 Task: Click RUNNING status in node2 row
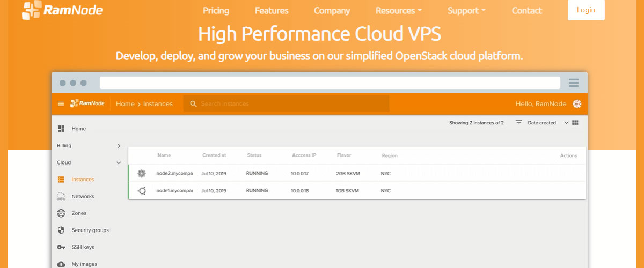coord(257,174)
